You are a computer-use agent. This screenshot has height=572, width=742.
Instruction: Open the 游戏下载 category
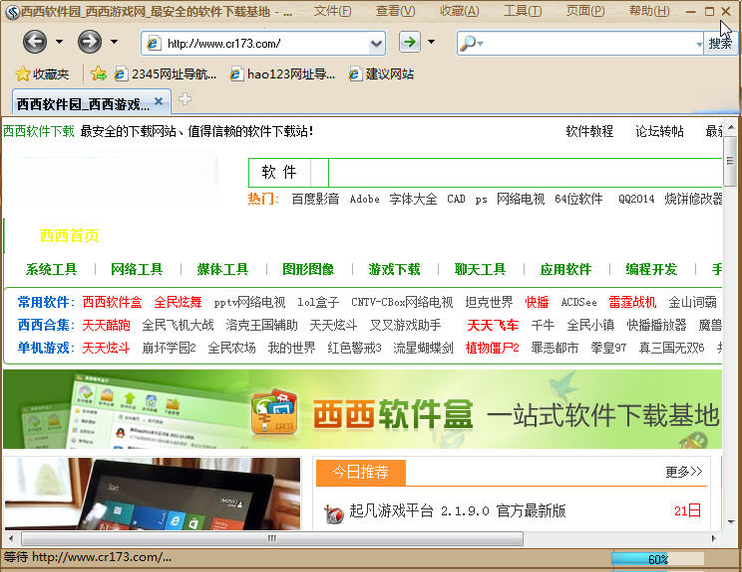[394, 269]
